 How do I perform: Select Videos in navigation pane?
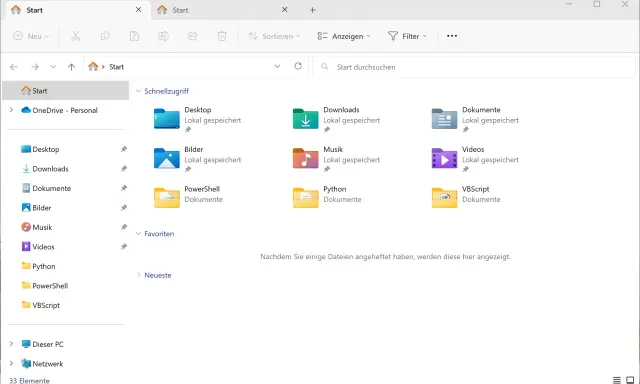point(43,247)
